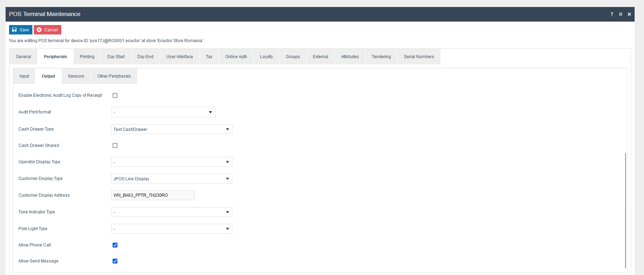The image size is (644, 275).
Task: Cancel editing the POS terminal
Action: [x=47, y=30]
